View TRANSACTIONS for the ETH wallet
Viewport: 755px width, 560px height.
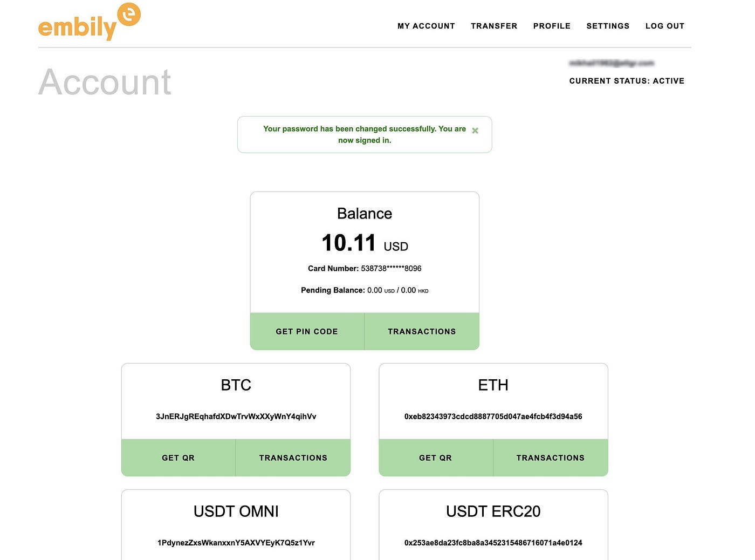coord(550,457)
